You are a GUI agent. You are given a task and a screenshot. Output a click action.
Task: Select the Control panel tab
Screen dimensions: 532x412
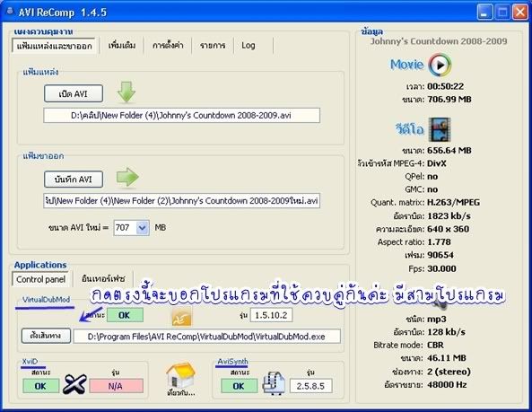pos(40,279)
